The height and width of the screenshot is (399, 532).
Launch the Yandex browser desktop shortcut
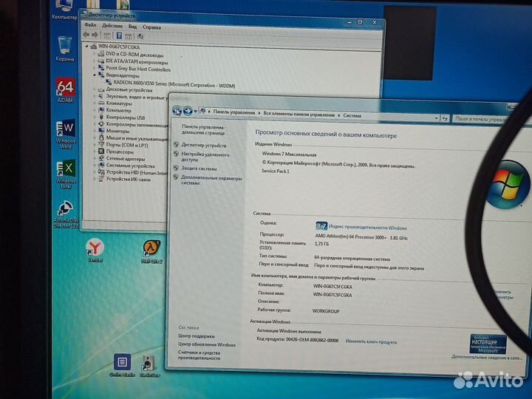pyautogui.click(x=95, y=248)
